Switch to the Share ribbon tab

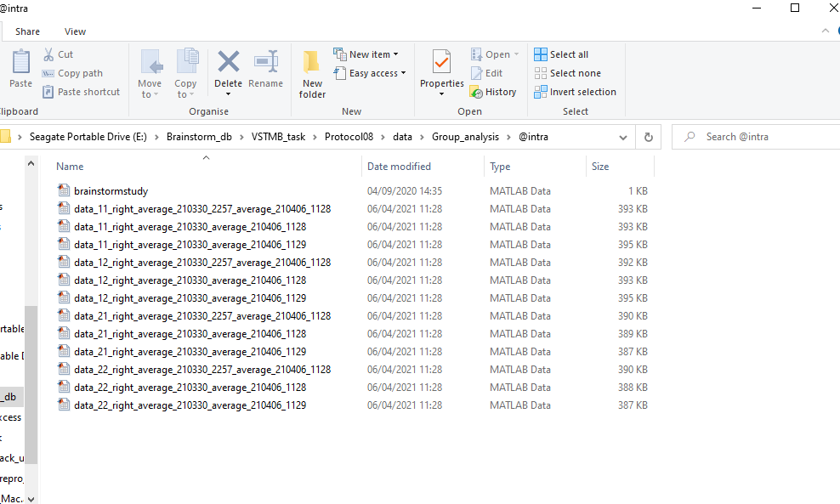27,31
